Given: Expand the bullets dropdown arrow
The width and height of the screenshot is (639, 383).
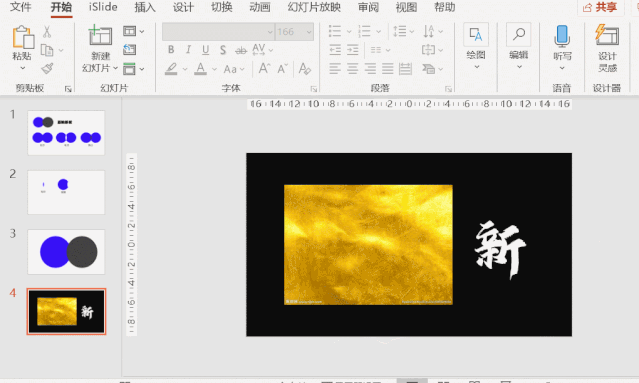Looking at the screenshot, I should (349, 31).
